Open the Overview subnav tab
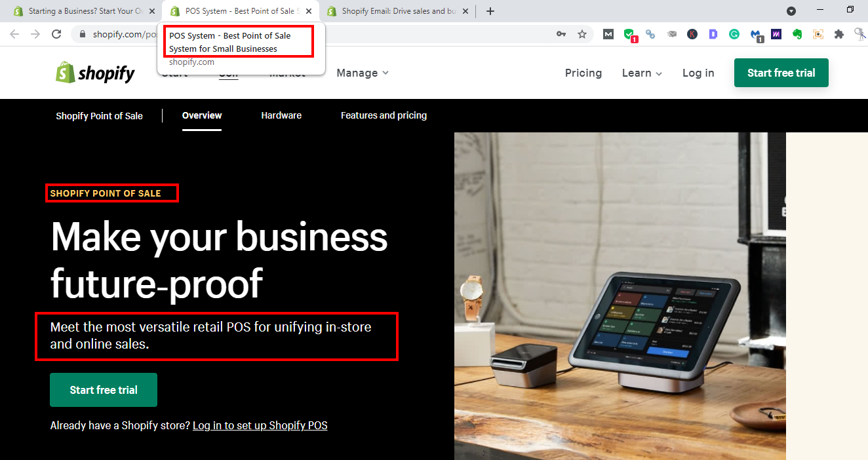 (x=202, y=115)
